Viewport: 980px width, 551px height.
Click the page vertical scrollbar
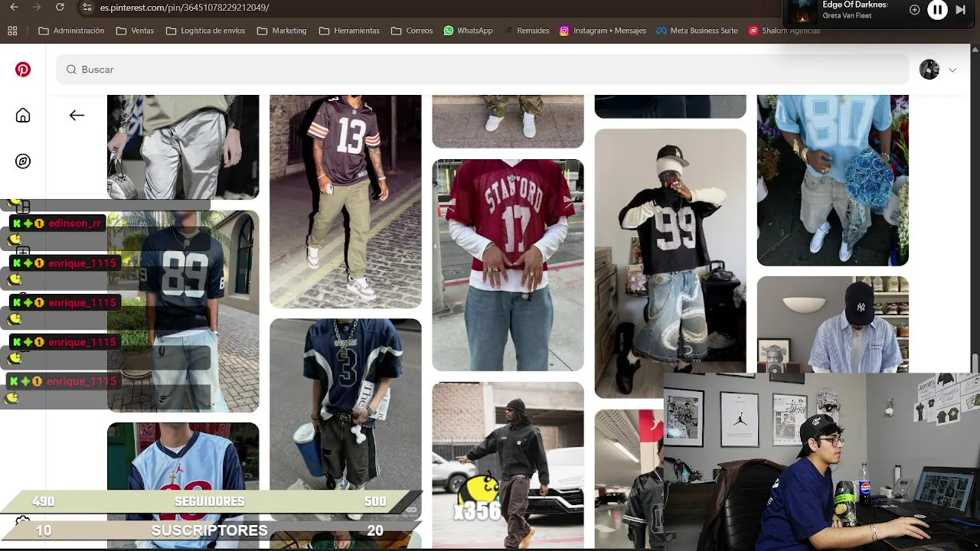[975, 361]
